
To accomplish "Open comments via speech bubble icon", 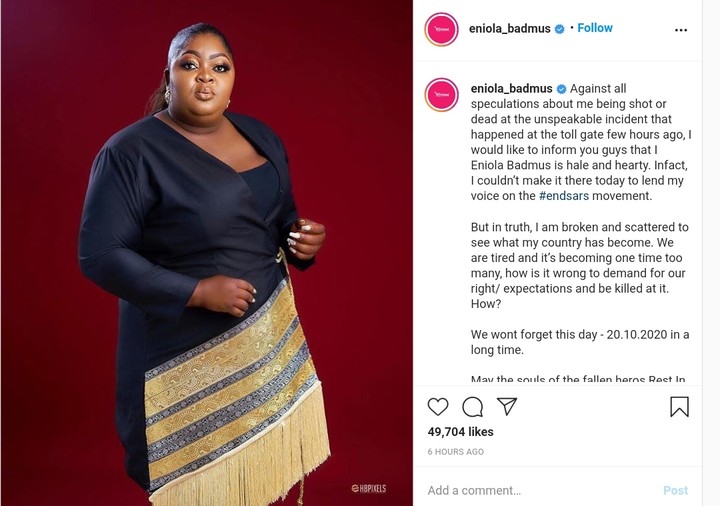I will [x=472, y=407].
